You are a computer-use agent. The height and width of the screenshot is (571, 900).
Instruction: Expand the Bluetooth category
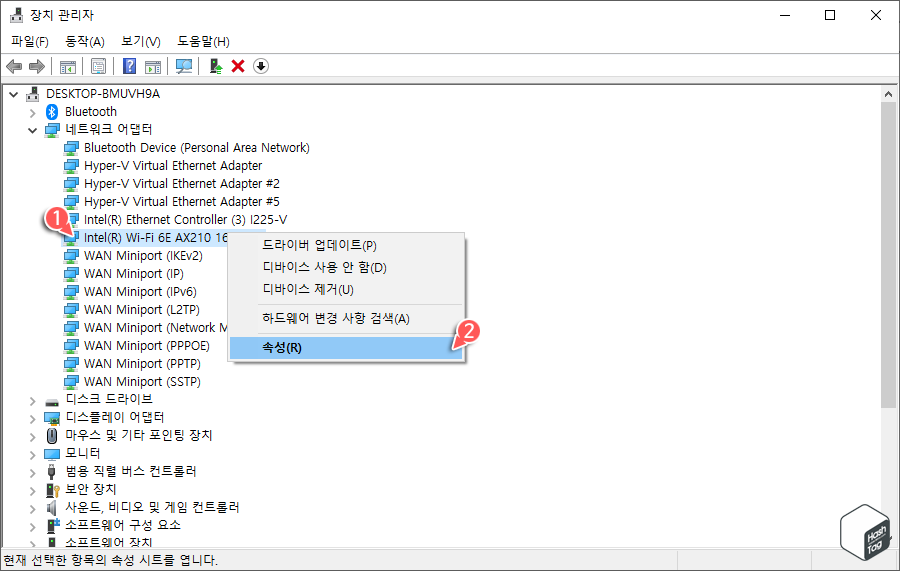point(33,112)
